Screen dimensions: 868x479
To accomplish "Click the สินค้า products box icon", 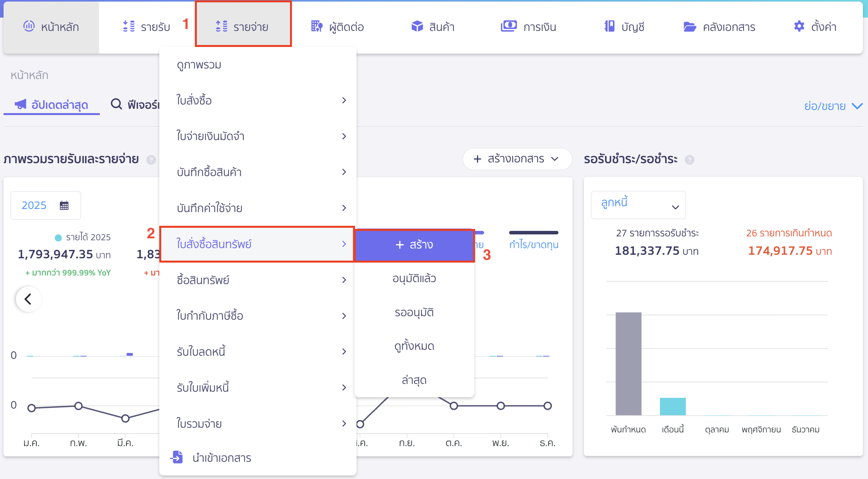I will coord(417,27).
